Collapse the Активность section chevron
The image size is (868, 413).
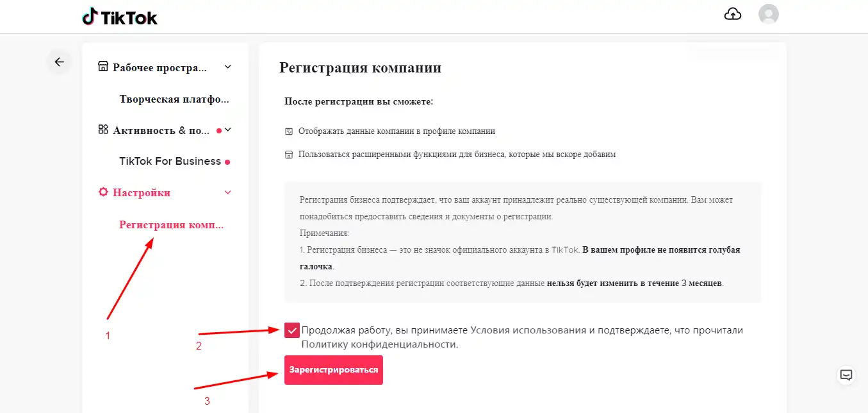[x=227, y=130]
